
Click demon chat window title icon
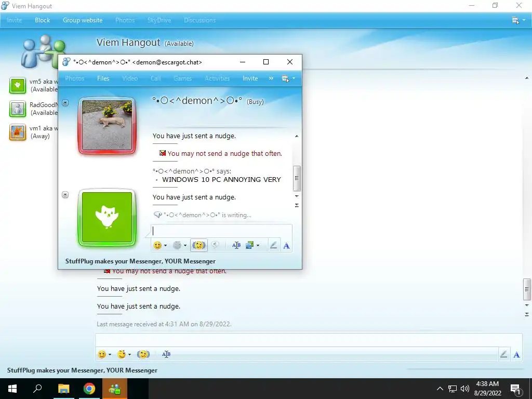pos(66,62)
